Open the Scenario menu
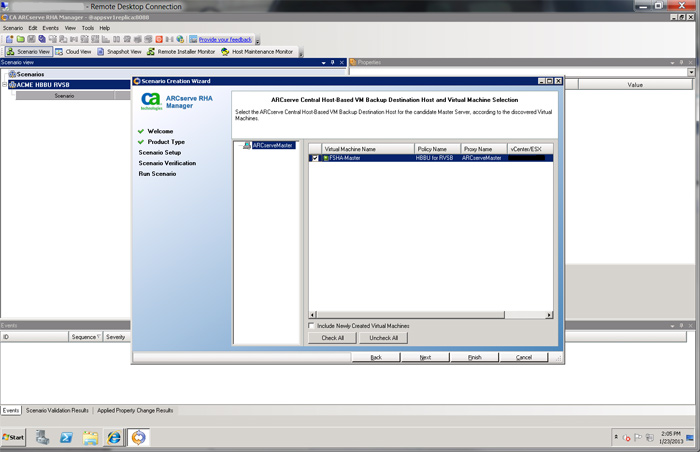 tap(12, 28)
